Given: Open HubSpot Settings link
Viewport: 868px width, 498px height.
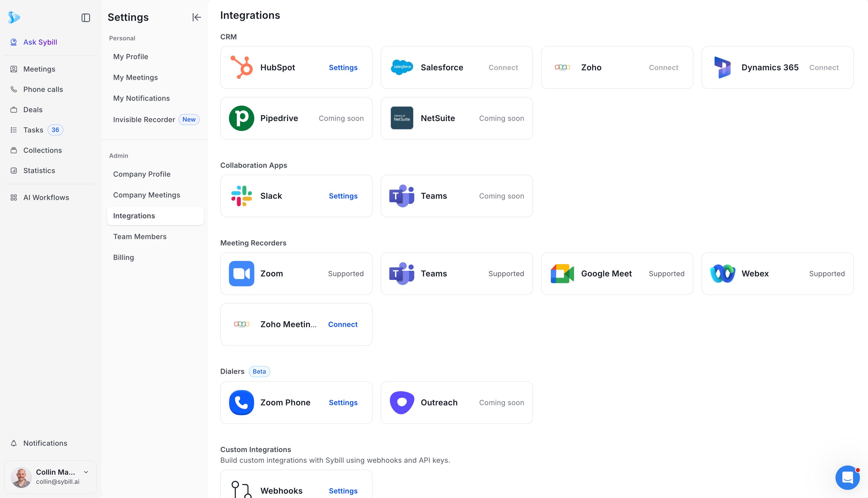Looking at the screenshot, I should [x=343, y=67].
